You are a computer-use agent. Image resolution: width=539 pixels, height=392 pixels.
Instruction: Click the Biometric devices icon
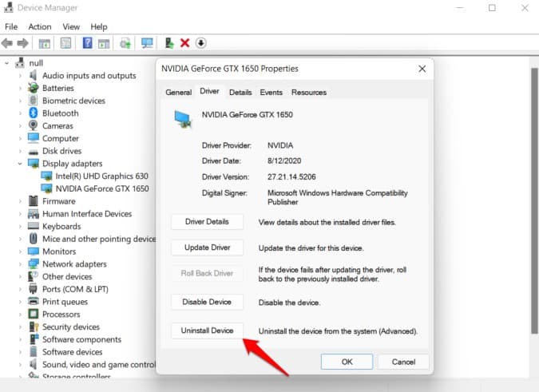pos(34,101)
